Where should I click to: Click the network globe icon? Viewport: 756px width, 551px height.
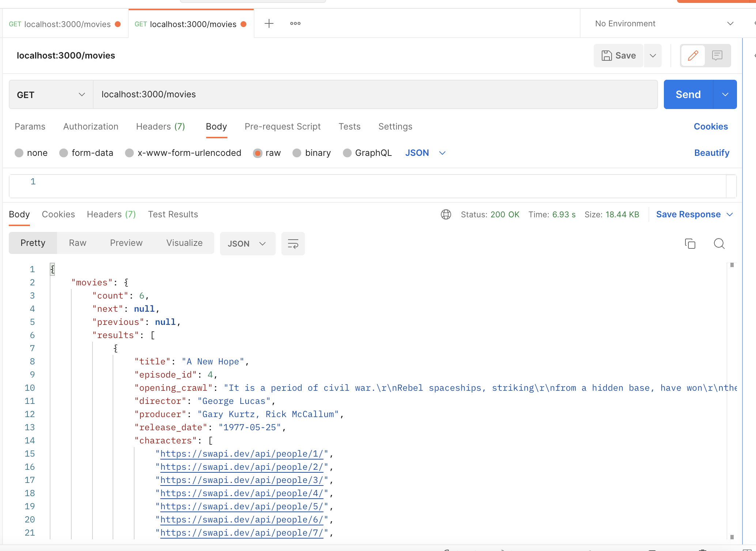(446, 214)
